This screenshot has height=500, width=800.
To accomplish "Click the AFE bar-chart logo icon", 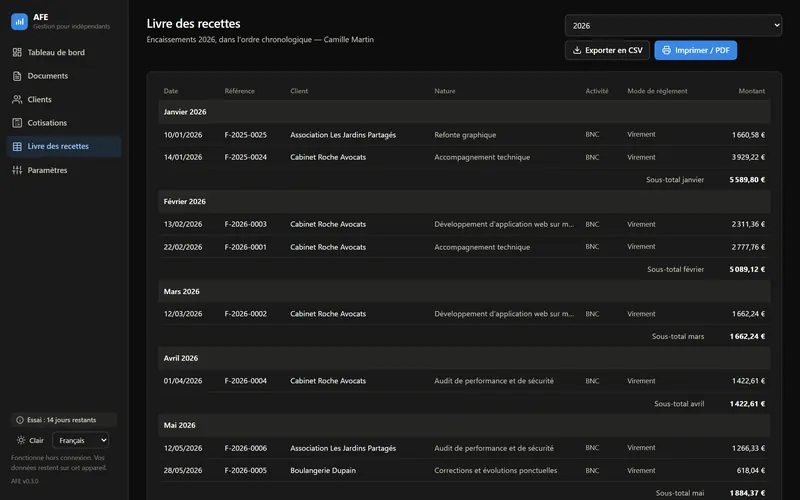I will pos(19,21).
